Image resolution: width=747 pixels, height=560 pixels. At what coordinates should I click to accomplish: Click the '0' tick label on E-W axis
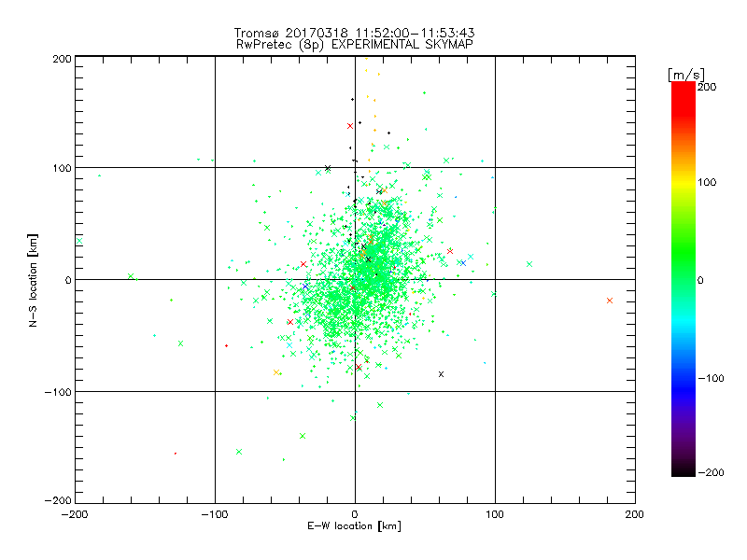tap(355, 514)
